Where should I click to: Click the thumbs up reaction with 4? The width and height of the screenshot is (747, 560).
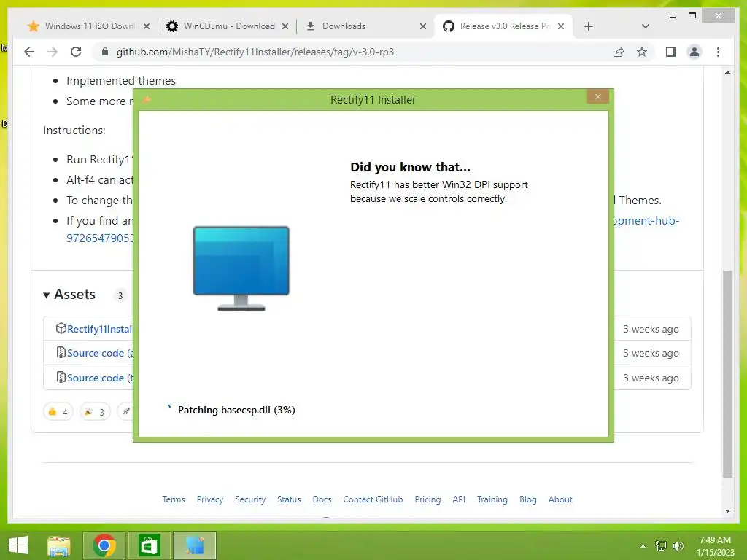(x=58, y=412)
